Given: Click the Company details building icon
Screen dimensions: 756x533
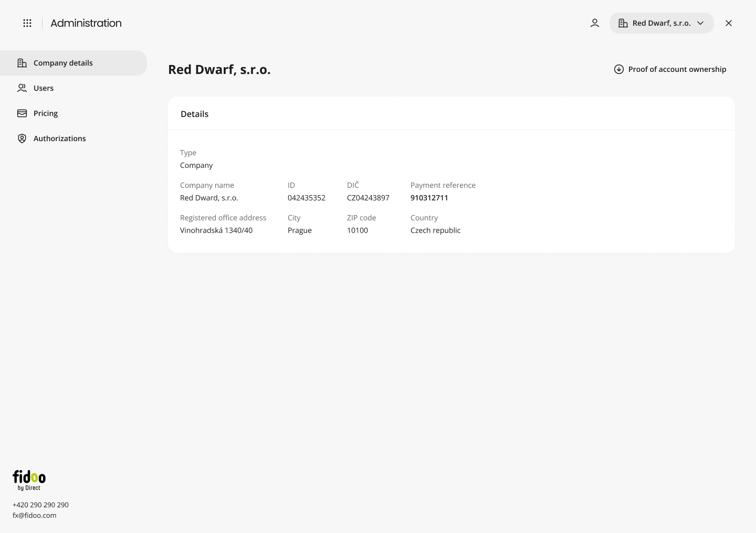Looking at the screenshot, I should [x=22, y=63].
